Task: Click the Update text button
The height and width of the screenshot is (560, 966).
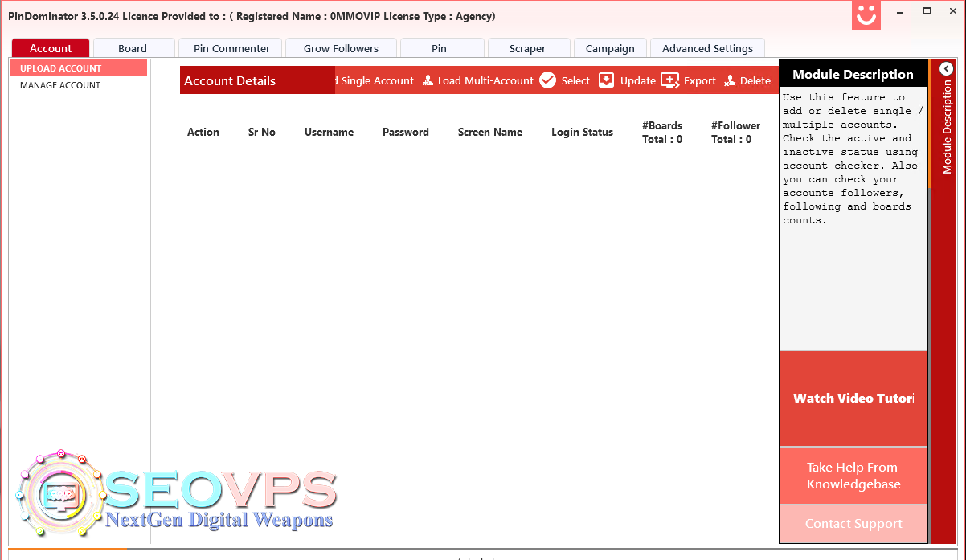Action: click(638, 80)
